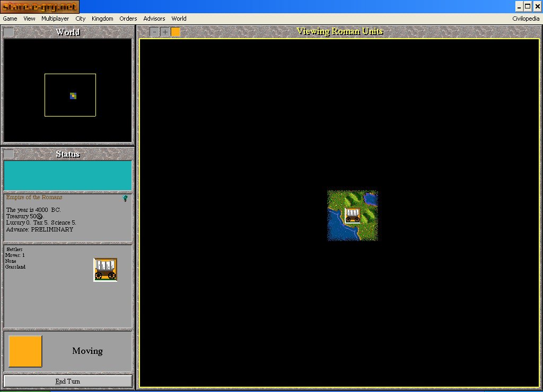Viewport: 543px width, 392px height.
Task: Click the 'None' line under Moves
Action: coord(11,261)
